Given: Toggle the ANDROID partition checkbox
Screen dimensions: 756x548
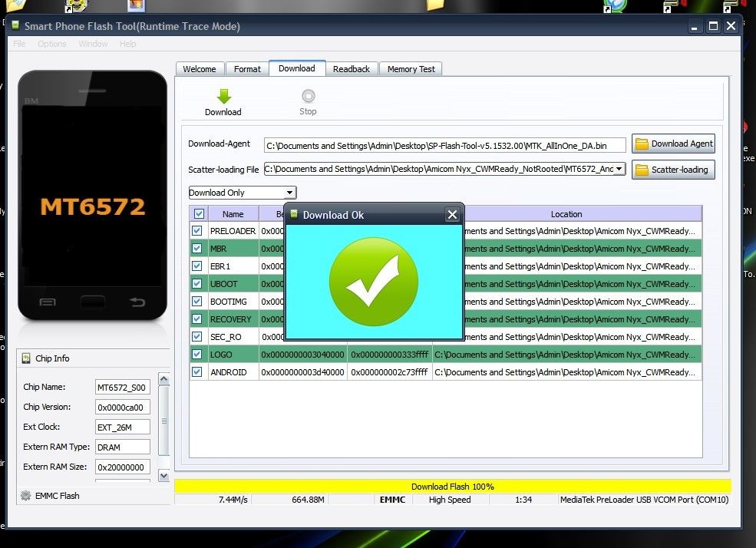Looking at the screenshot, I should [197, 372].
